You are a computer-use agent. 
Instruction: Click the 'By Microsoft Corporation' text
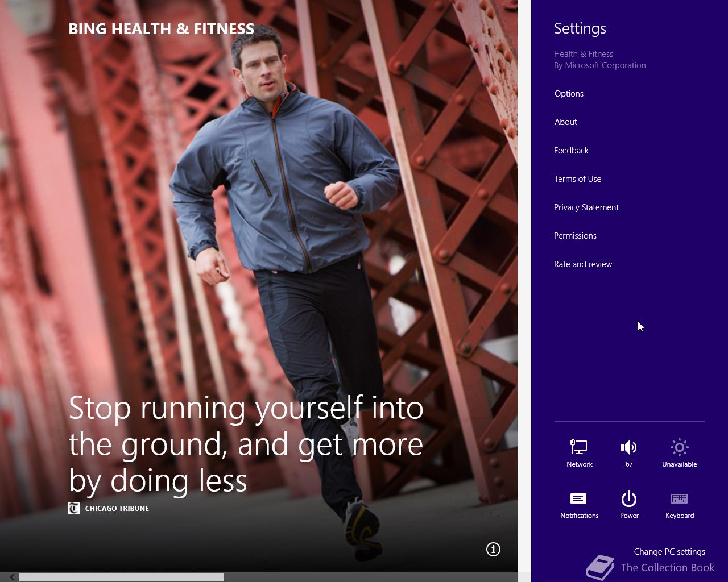tap(599, 65)
